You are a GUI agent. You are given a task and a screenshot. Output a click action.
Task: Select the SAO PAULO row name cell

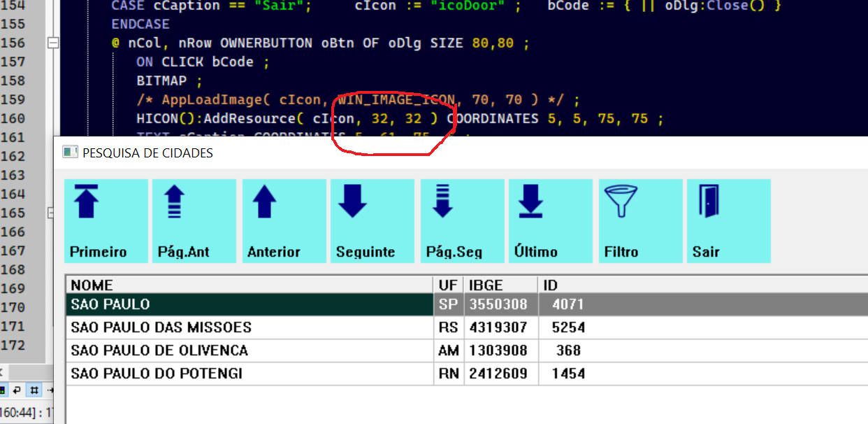point(249,304)
